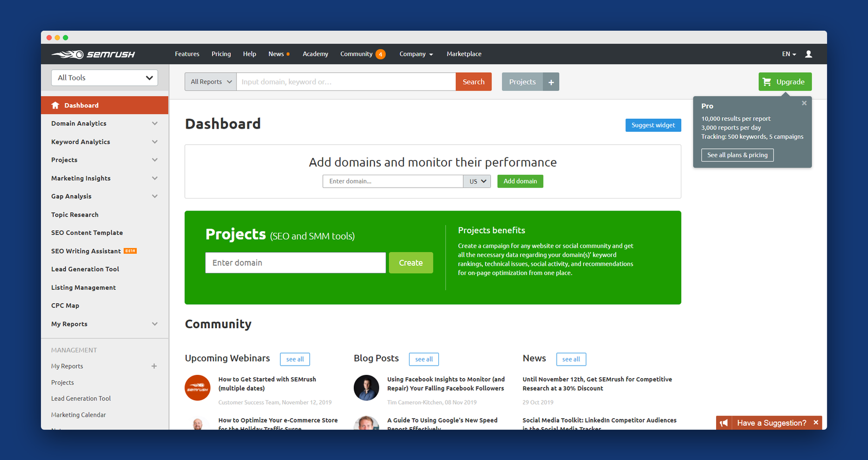Open Lead Generation Tool under Management
868x460 pixels.
pos(81,399)
